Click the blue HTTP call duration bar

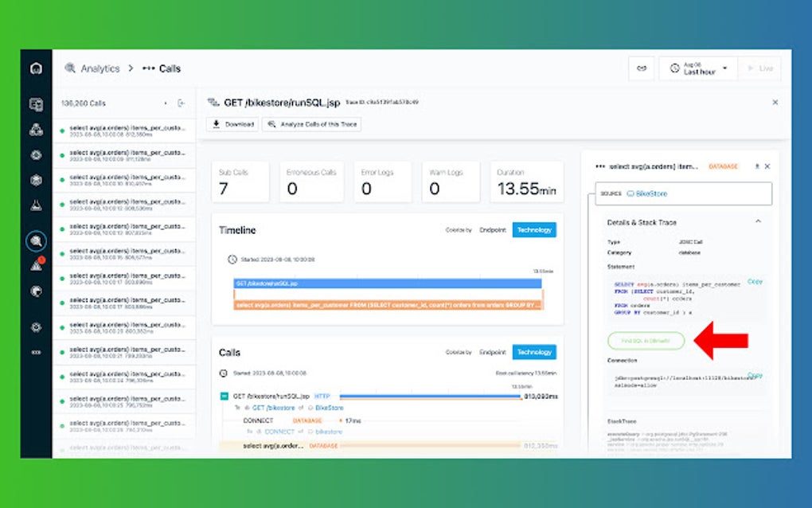(430, 397)
